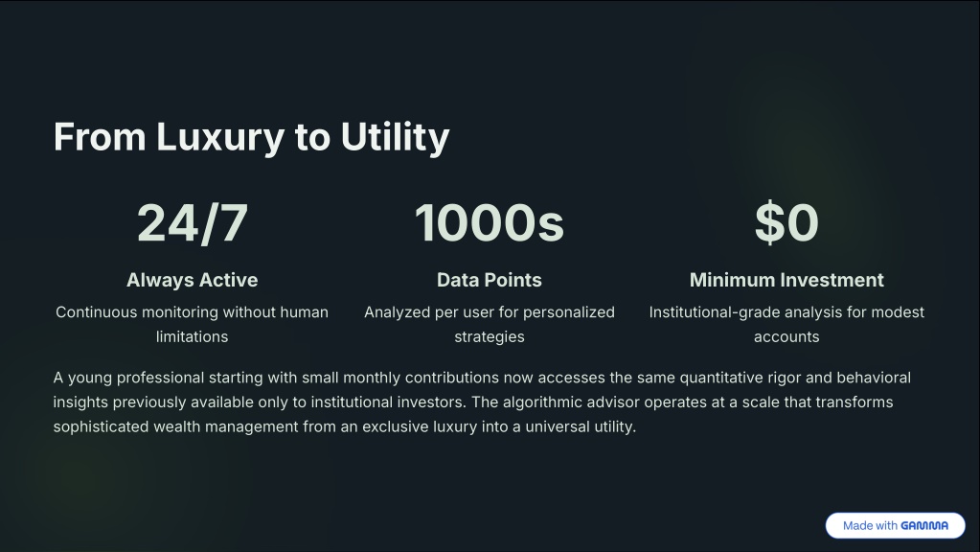This screenshot has height=552, width=980.
Task: Click the Analyzed per user description
Action: (x=490, y=324)
